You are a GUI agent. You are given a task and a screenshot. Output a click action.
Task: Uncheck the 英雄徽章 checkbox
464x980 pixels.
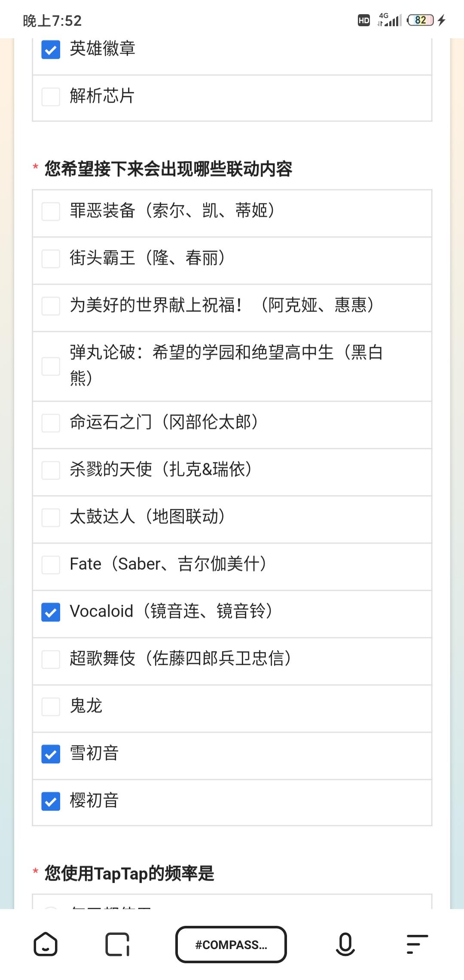point(51,50)
